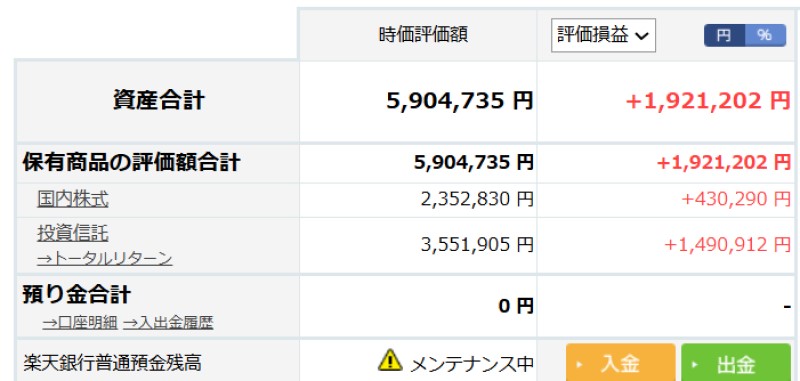Click the 資産合計 total value 5,904,735 円
This screenshot has height=381, width=800.
pos(460,100)
